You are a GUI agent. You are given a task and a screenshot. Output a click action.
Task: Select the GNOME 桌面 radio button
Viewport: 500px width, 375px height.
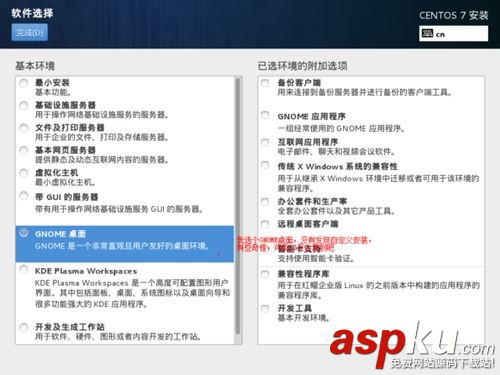point(24,233)
